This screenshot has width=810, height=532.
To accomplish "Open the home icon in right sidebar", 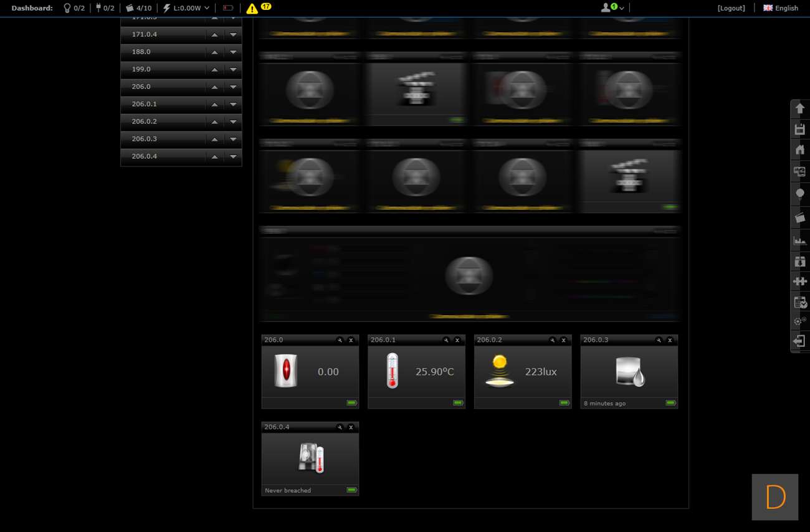I will [x=800, y=150].
